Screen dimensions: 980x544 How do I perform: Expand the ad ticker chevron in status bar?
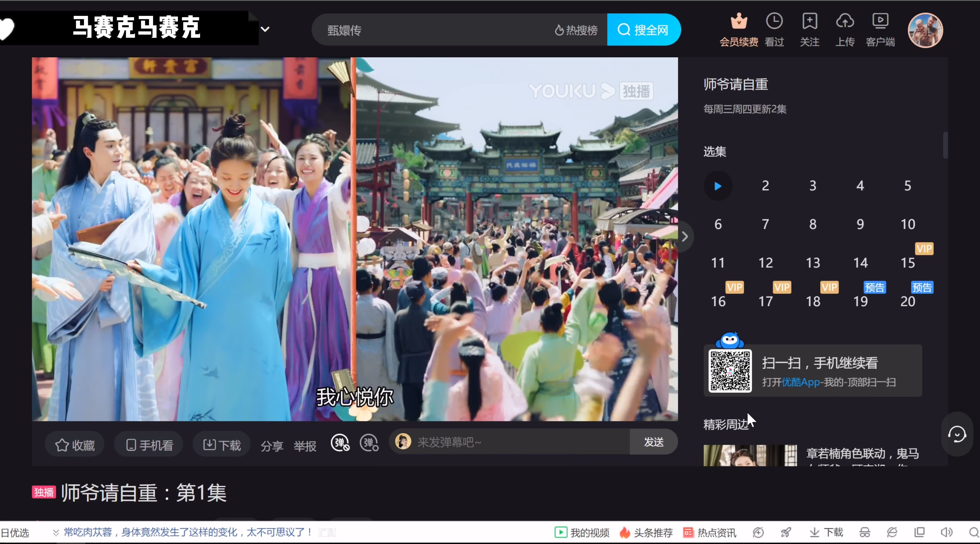coord(56,533)
